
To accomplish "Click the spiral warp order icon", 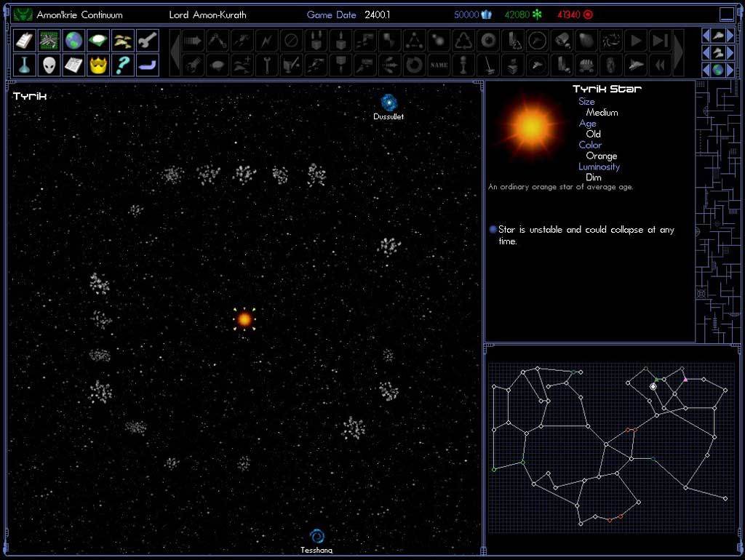I will [x=611, y=41].
